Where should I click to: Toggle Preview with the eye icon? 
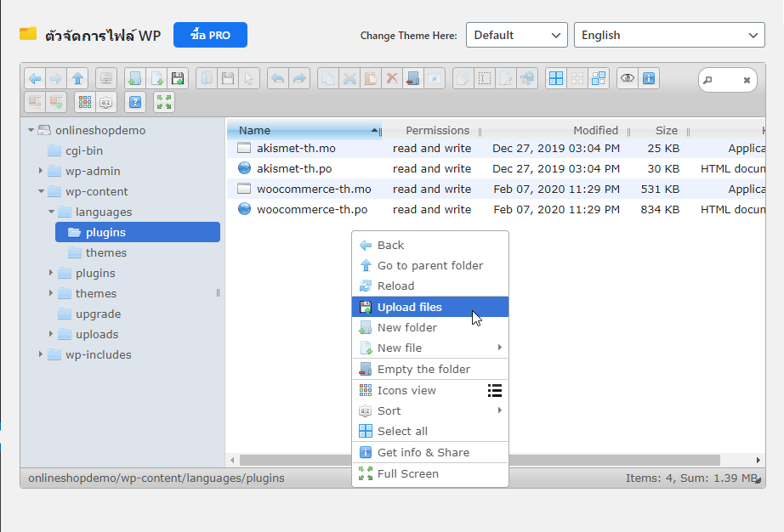(628, 78)
